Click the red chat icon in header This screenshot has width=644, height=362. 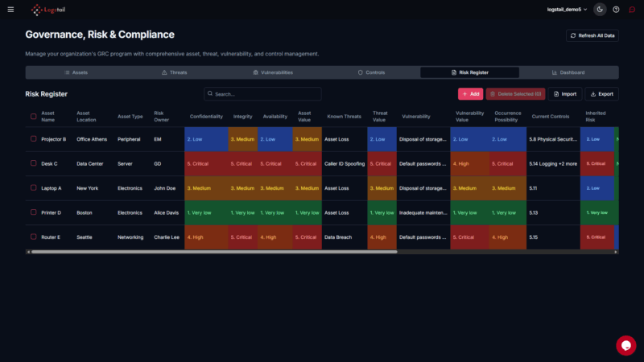632,10
